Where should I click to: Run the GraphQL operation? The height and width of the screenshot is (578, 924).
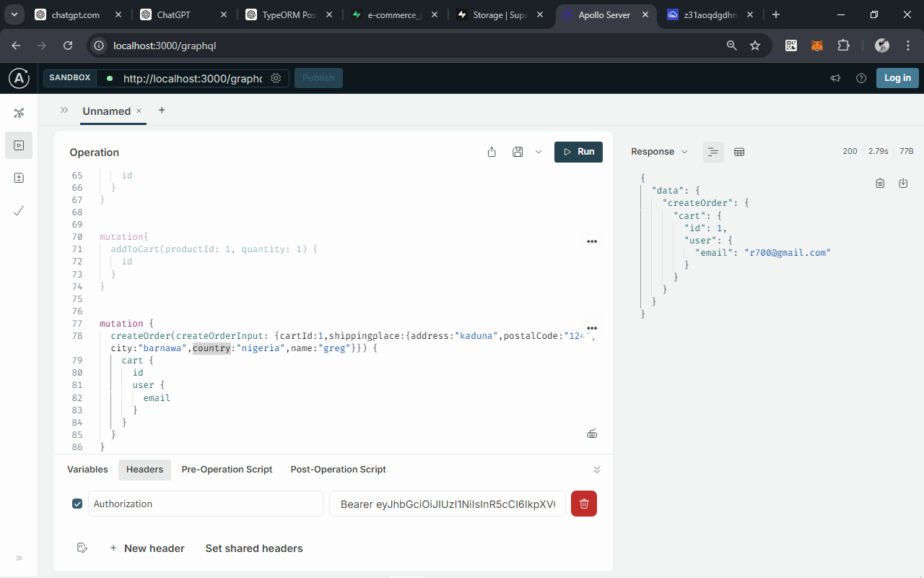coord(577,152)
